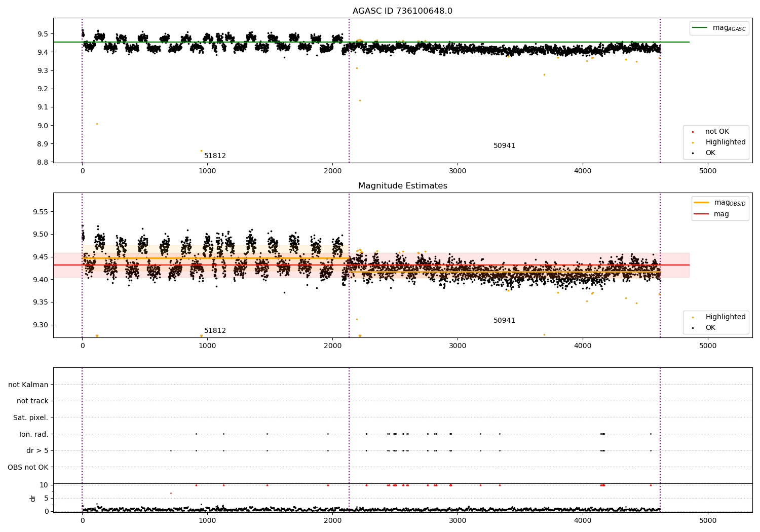
Task: Click the 4000 x-tick under the bottom plot
Action: [x=583, y=520]
